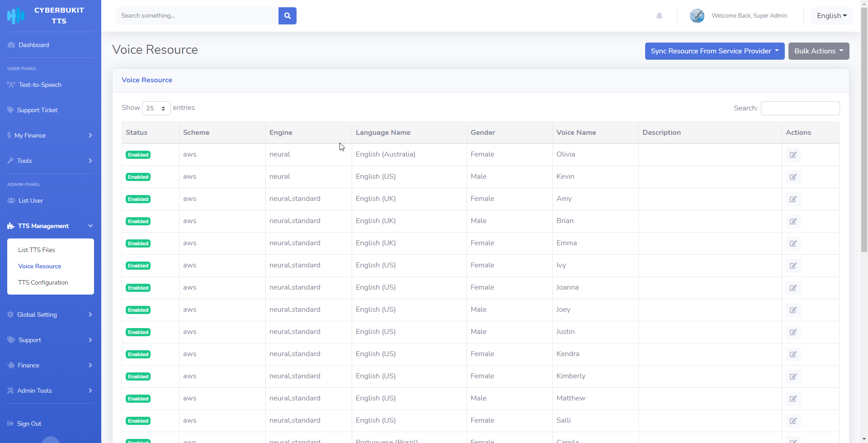This screenshot has height=443, width=868.
Task: Open TTS Configuration submenu item
Action: click(x=43, y=282)
